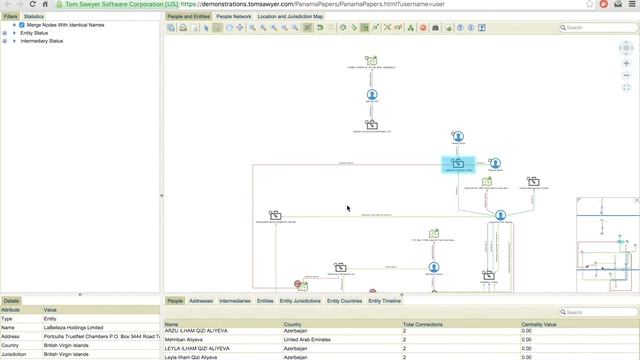Select the entity node at far left of graph

click(x=275, y=215)
